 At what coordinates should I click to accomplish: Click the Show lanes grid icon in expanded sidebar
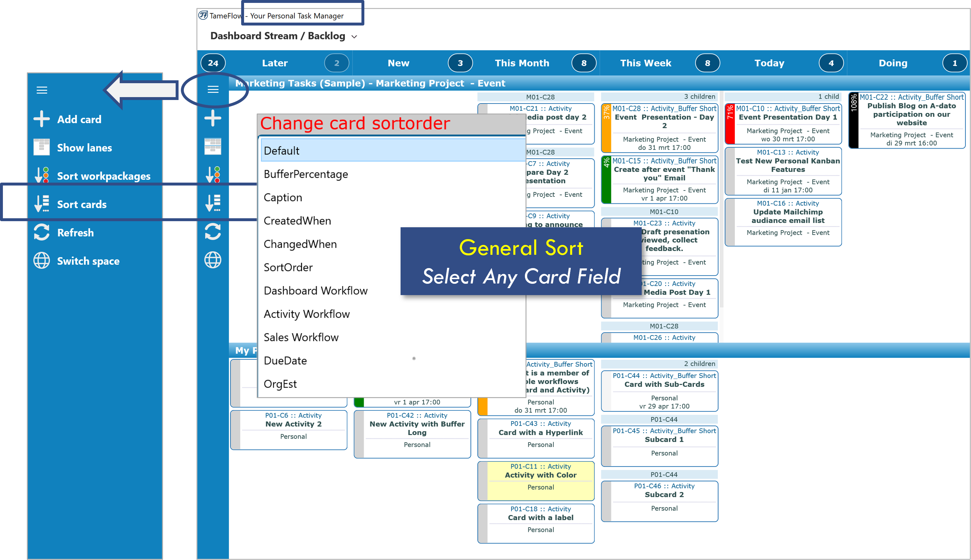pyautogui.click(x=41, y=147)
